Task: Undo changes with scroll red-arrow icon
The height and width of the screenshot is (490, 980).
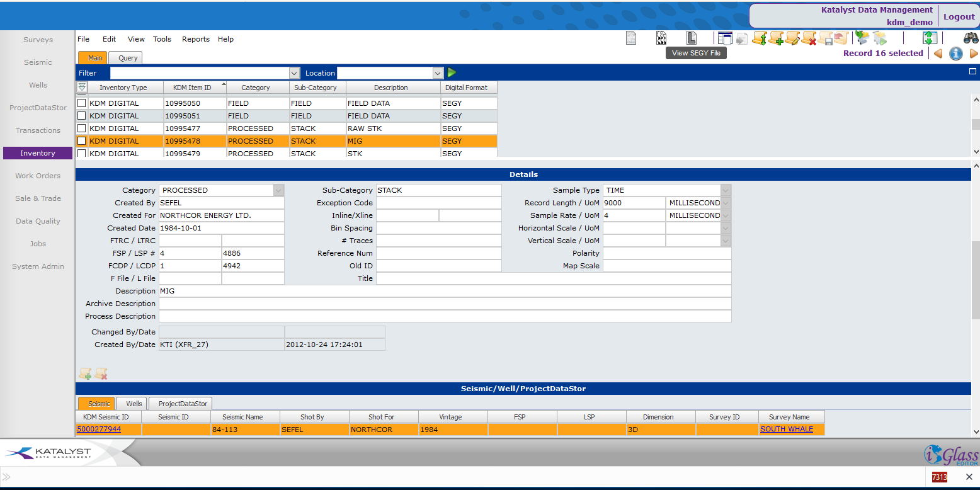Action: [841, 37]
